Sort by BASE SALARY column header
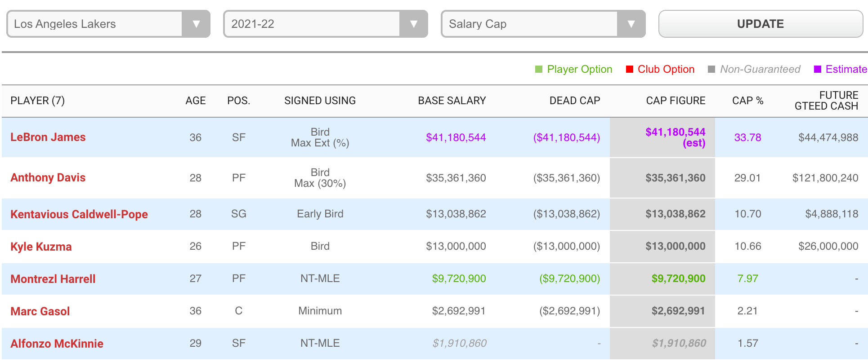Viewport: 868px width, 362px height. coord(452,101)
